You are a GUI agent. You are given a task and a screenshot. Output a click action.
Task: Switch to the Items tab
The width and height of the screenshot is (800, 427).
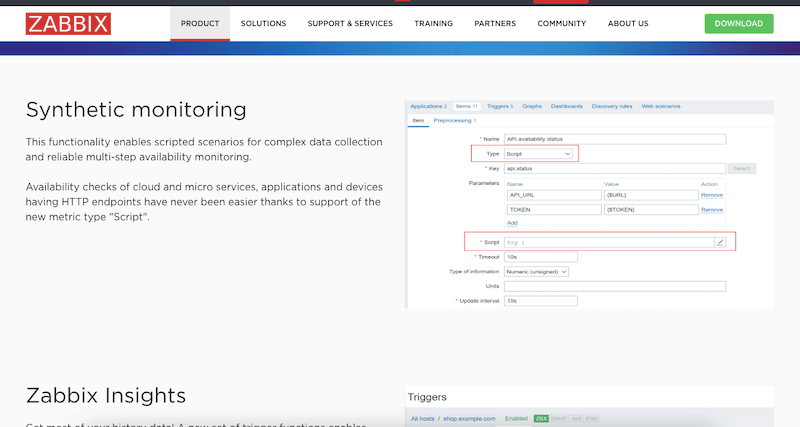(x=467, y=106)
